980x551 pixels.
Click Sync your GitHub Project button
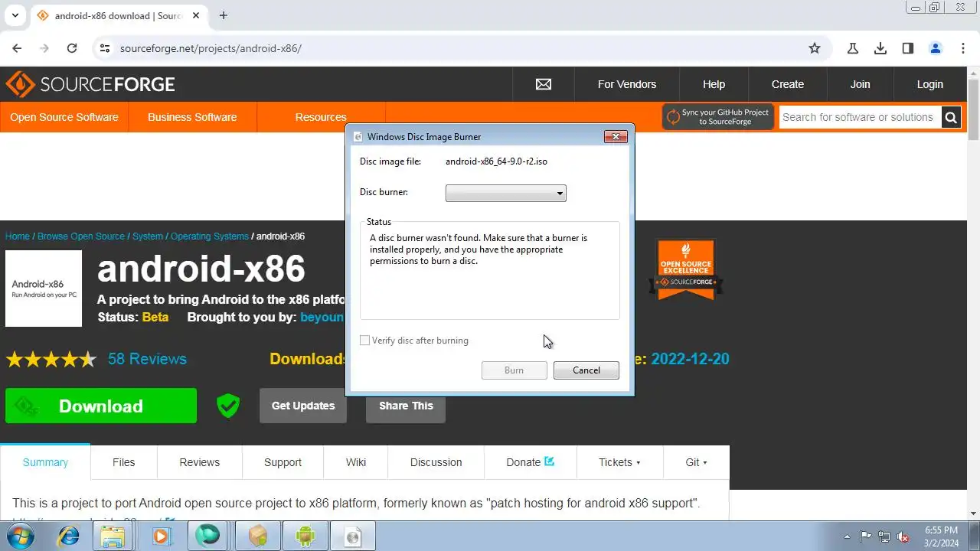click(x=718, y=117)
